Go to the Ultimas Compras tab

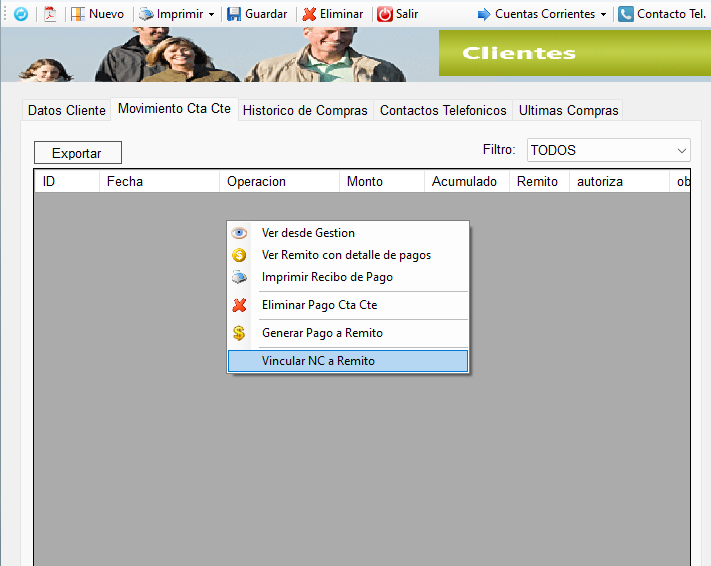[568, 110]
